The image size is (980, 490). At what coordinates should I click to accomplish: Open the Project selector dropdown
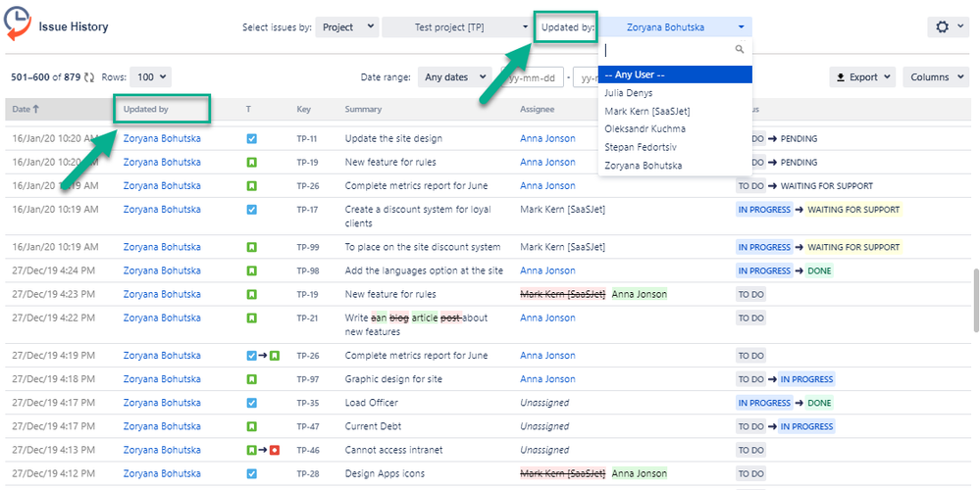point(347,26)
